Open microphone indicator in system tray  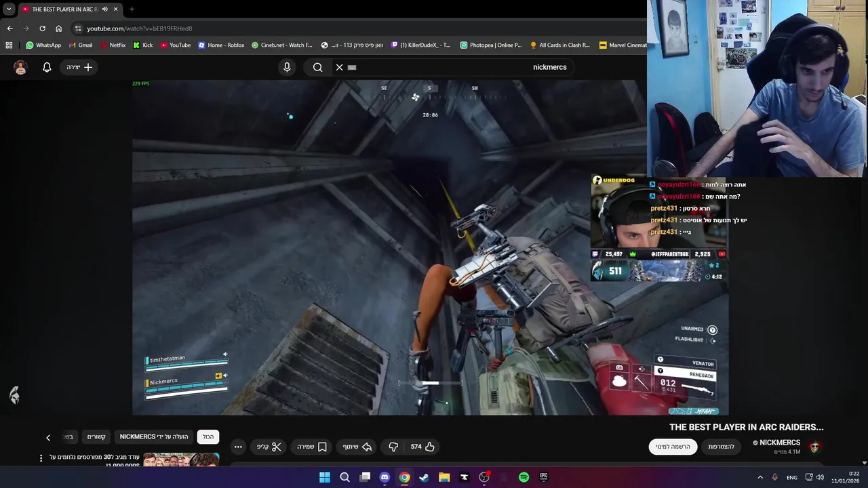coord(774,477)
